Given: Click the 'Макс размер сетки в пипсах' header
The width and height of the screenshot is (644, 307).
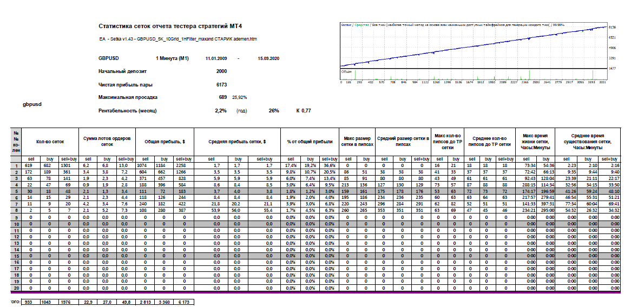Looking at the screenshot, I should [357, 142].
